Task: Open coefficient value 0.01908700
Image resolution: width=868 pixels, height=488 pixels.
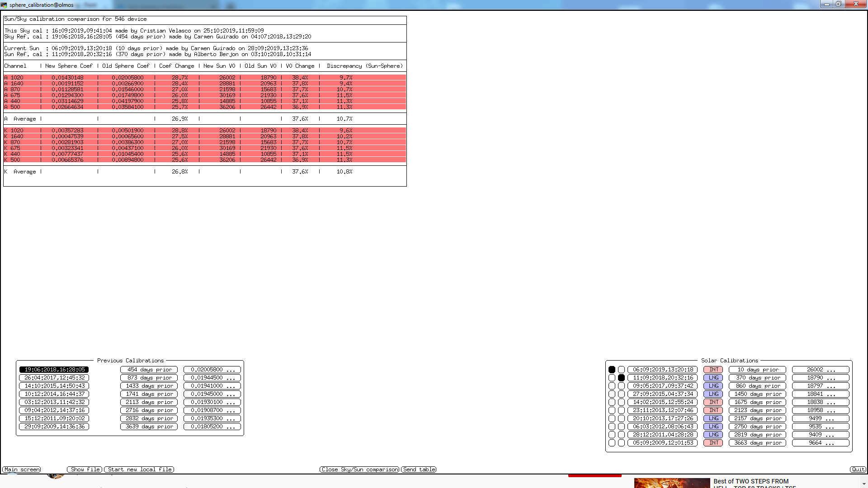Action: (x=212, y=410)
